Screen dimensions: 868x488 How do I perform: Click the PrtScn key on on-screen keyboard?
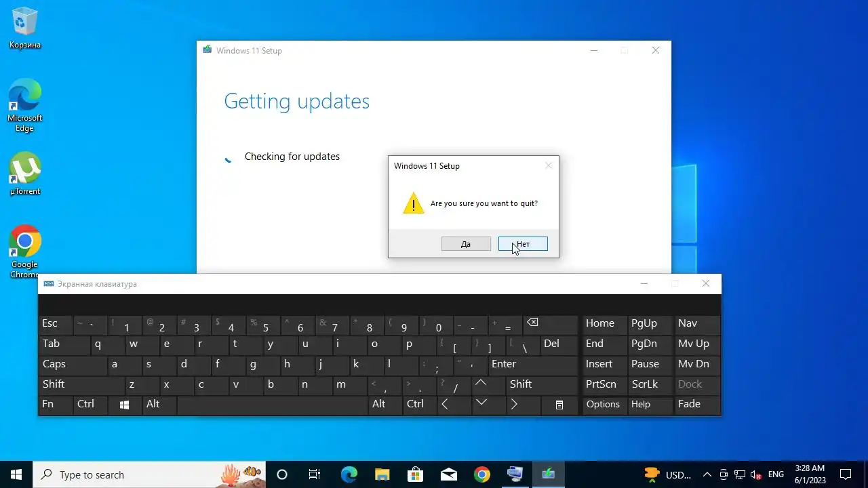tap(605, 386)
